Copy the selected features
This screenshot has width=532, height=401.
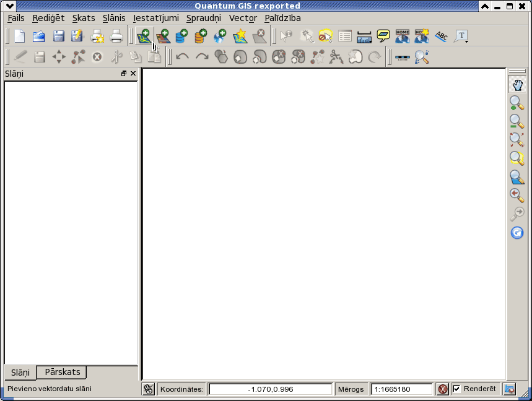(136, 56)
